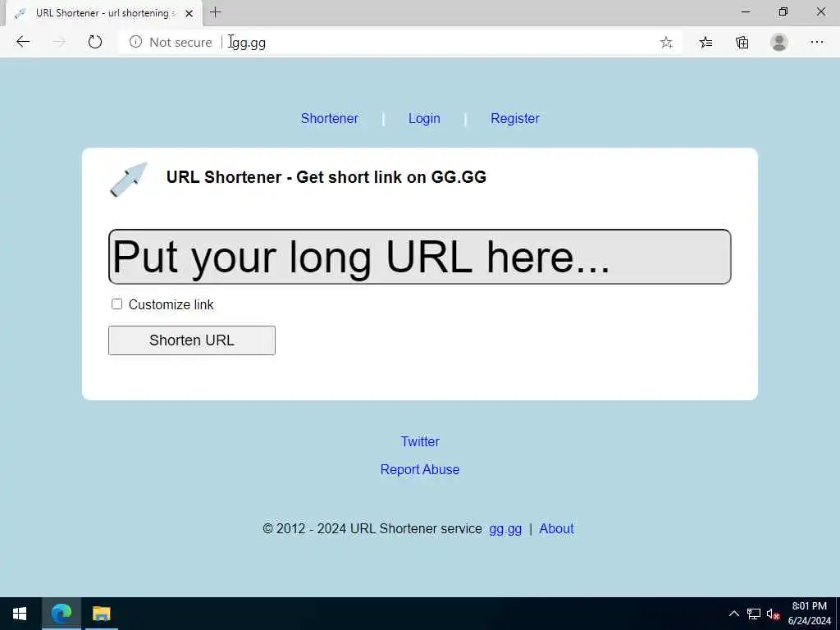Close the URL Shortener tab
Viewport: 840px width, 630px height.
(189, 13)
